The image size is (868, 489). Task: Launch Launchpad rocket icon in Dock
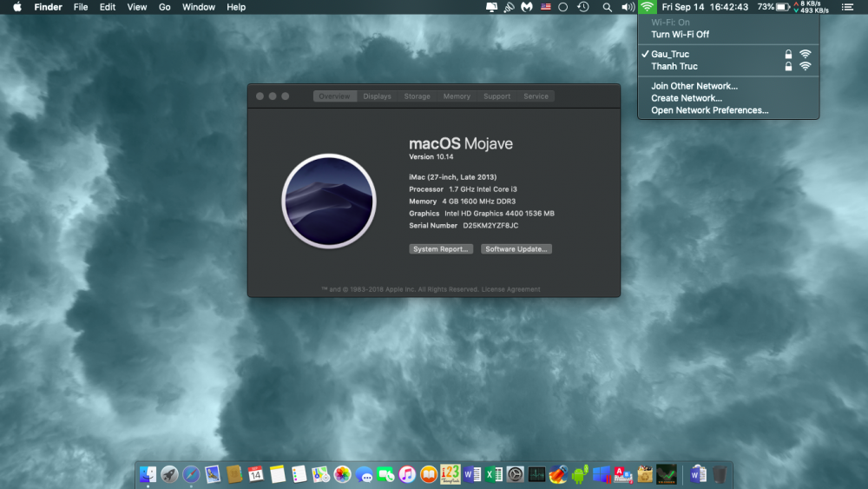click(x=169, y=474)
